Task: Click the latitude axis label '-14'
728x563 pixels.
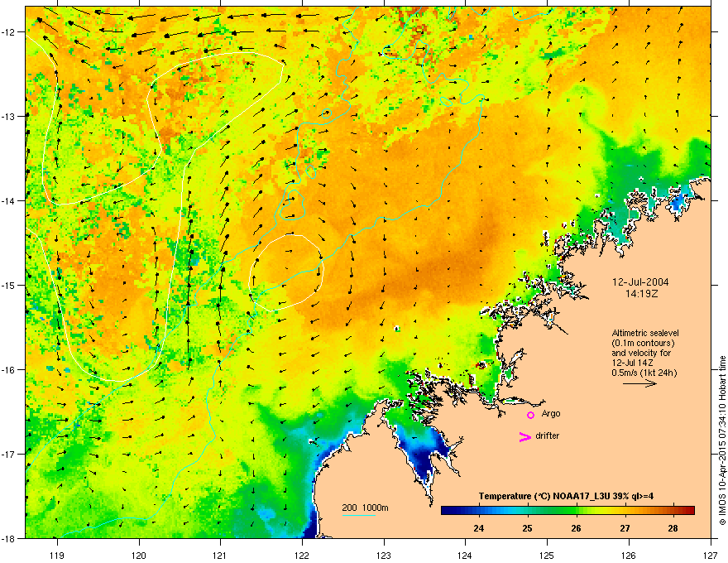Action: [x=9, y=200]
